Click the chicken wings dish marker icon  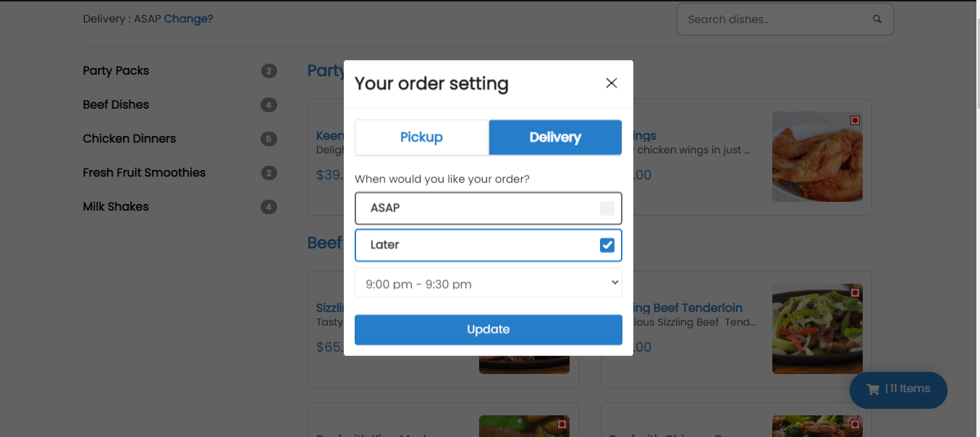click(x=855, y=121)
